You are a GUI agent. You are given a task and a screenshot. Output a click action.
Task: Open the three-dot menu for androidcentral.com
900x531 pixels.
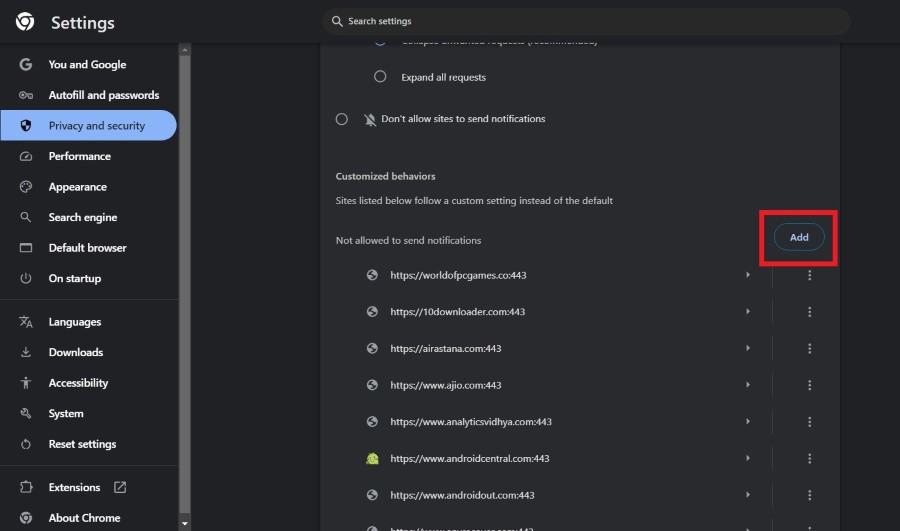tap(809, 458)
